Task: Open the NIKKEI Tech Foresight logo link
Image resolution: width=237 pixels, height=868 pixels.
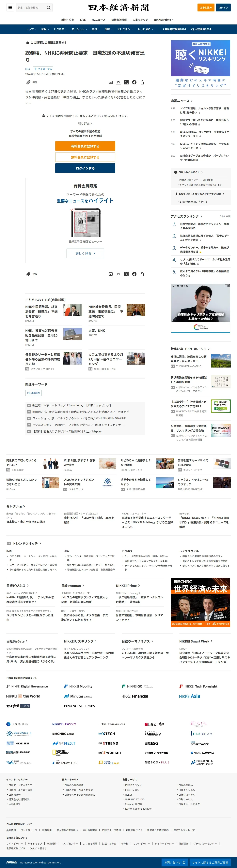Action: point(198,686)
